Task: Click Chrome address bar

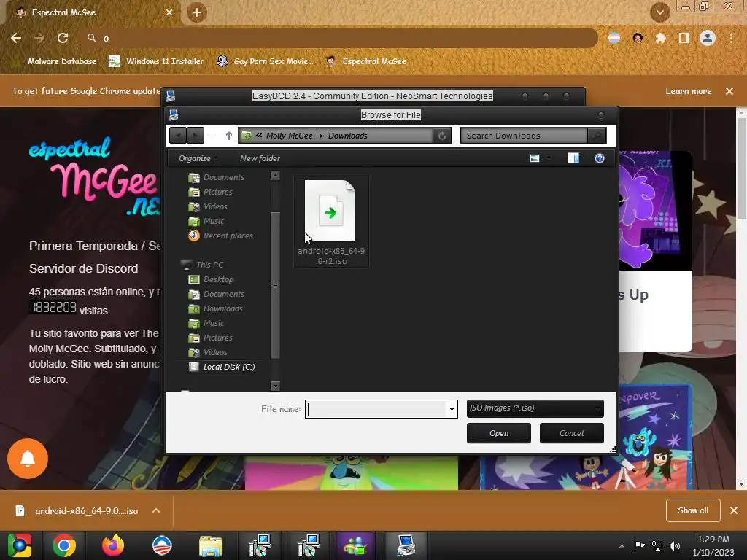Action: click(338, 38)
